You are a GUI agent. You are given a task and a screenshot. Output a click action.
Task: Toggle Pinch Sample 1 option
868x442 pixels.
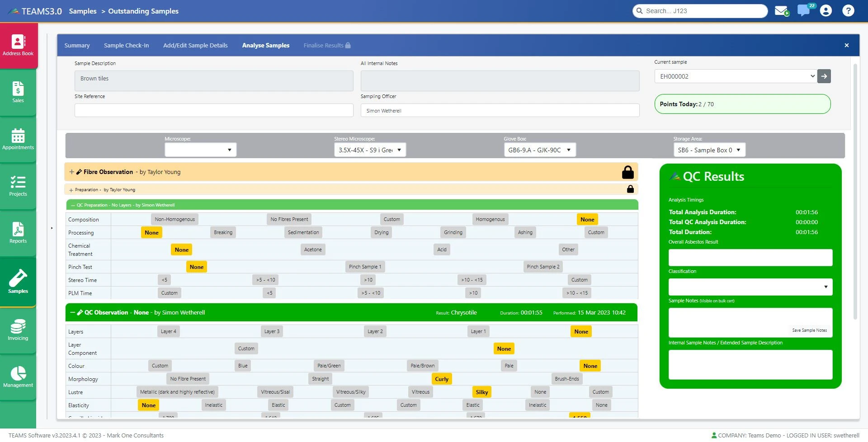coord(365,267)
